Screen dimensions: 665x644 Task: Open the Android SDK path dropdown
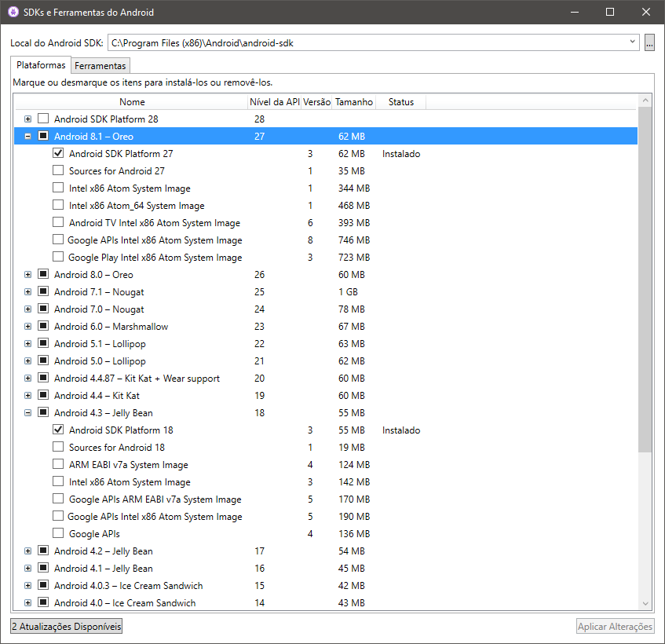coord(632,42)
